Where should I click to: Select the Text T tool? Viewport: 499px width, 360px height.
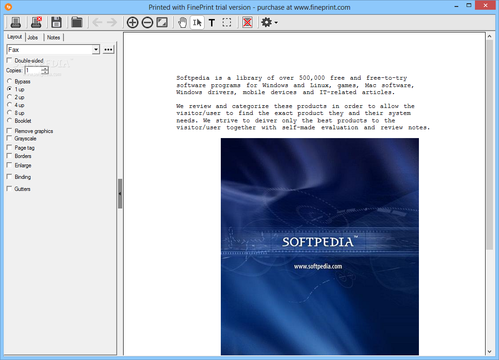[x=212, y=22]
